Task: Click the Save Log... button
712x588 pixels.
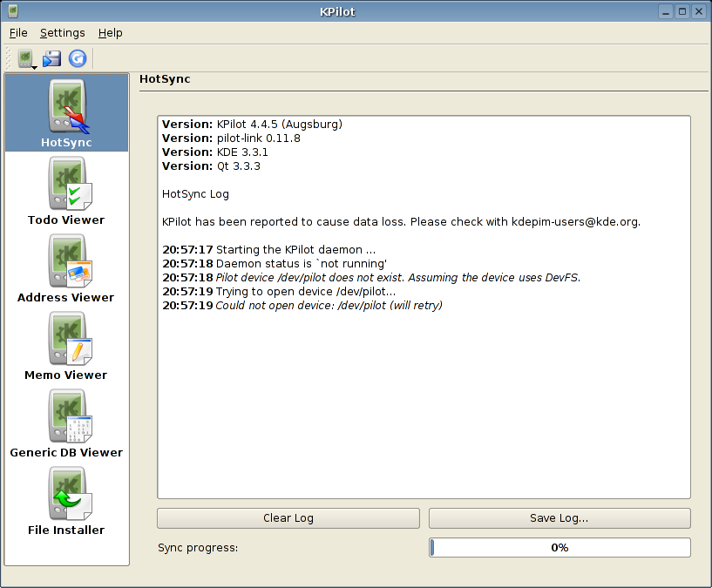Action: [559, 518]
